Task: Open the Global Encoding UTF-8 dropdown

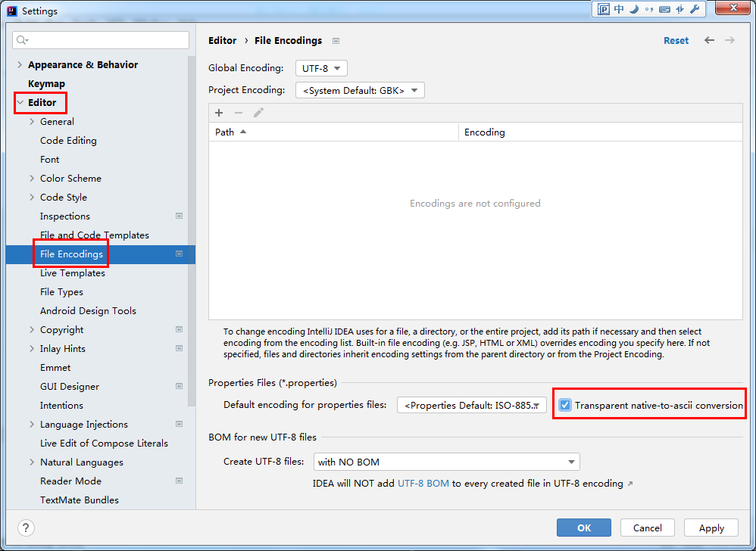Action: 321,68
